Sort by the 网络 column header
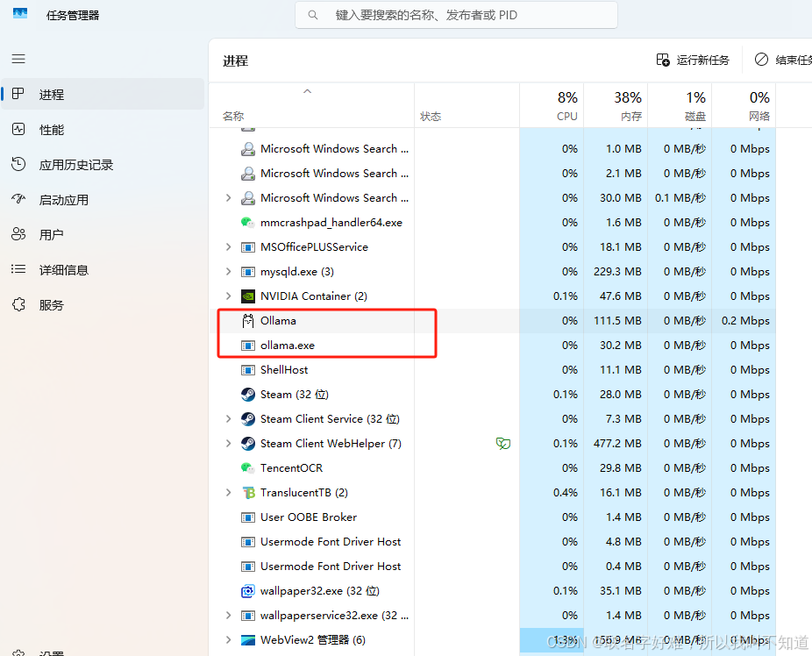The image size is (812, 656). [744, 105]
